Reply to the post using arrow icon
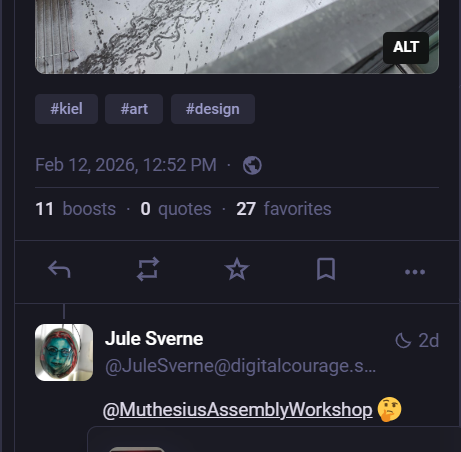461x452 pixels. [59, 269]
